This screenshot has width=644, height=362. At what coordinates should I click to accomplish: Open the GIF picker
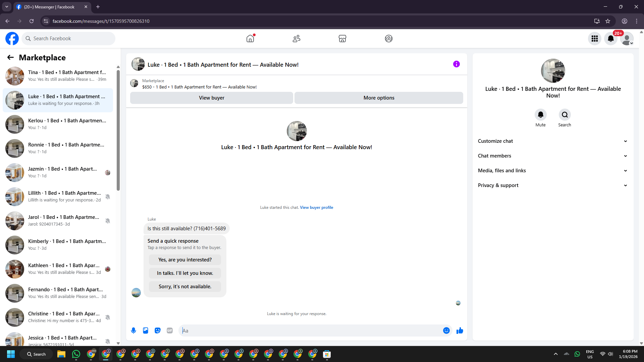[x=170, y=330]
